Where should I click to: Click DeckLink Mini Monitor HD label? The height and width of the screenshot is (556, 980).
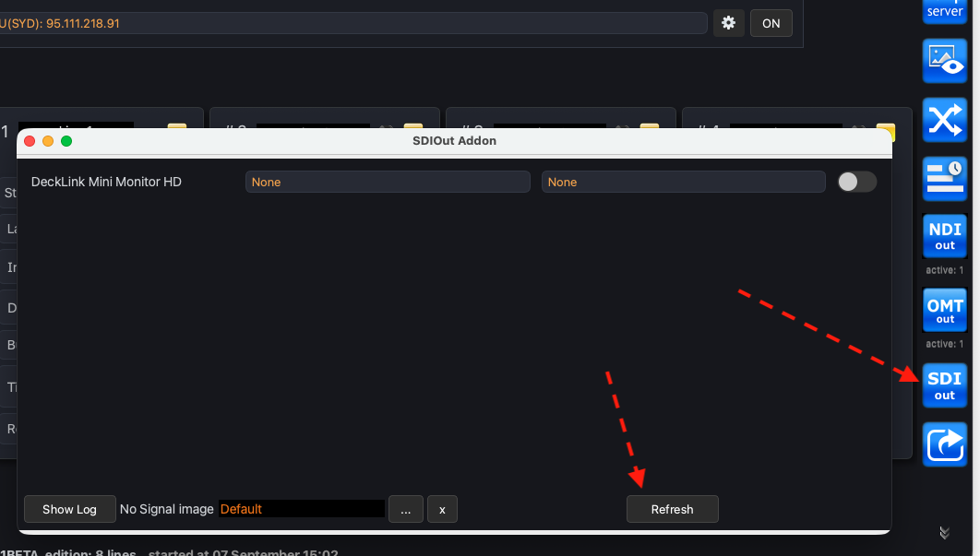(106, 182)
